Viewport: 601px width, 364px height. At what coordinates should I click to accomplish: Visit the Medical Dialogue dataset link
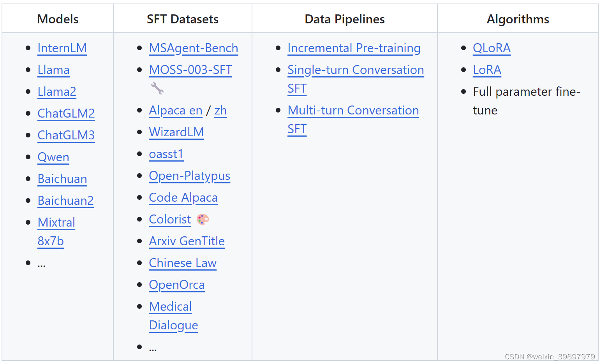[170, 307]
